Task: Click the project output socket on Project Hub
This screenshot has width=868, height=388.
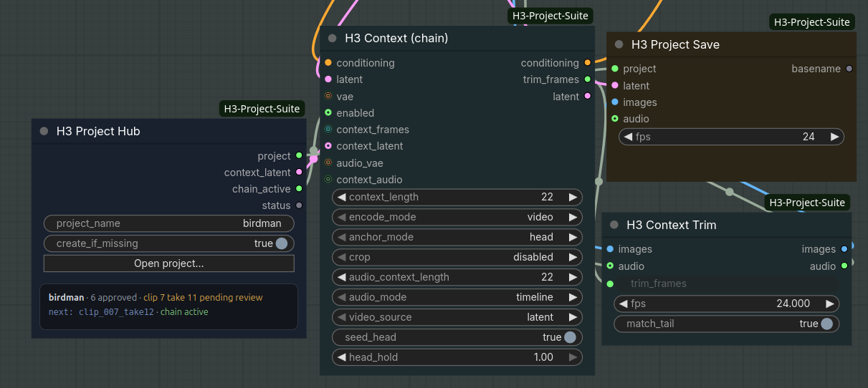Action: pyautogui.click(x=299, y=155)
